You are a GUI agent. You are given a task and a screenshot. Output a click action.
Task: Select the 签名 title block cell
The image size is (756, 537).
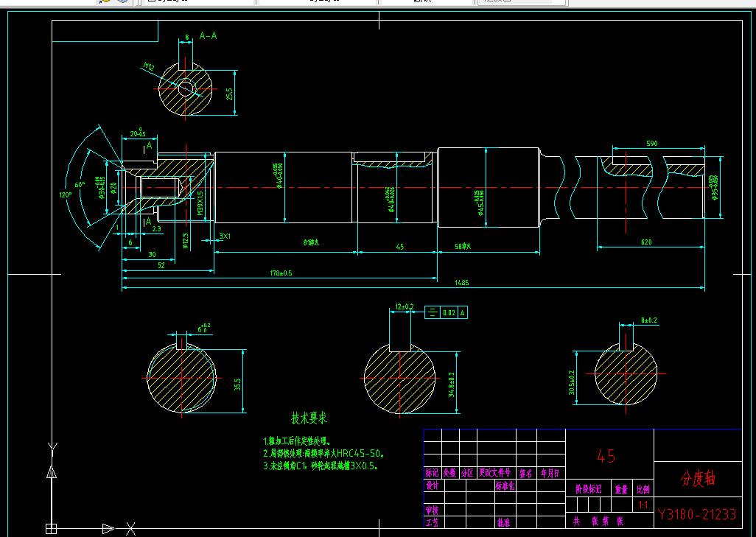[x=525, y=474]
